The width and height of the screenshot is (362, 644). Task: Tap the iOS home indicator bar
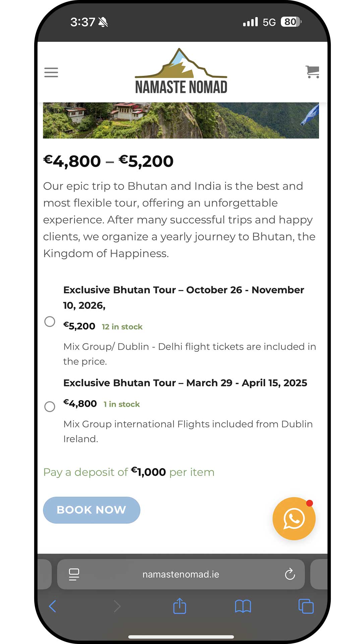[x=181, y=637]
